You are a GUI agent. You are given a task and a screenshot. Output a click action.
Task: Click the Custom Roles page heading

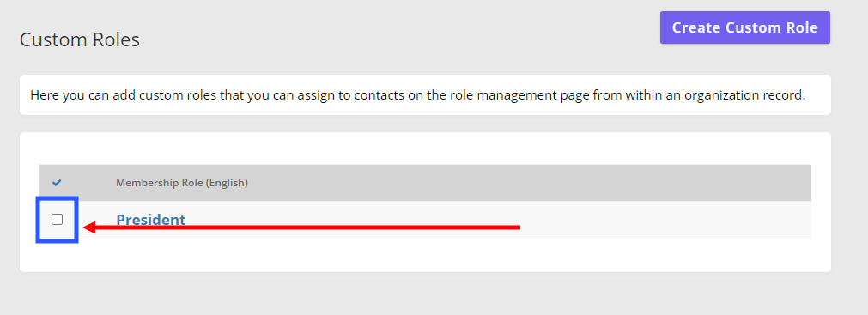click(x=80, y=39)
